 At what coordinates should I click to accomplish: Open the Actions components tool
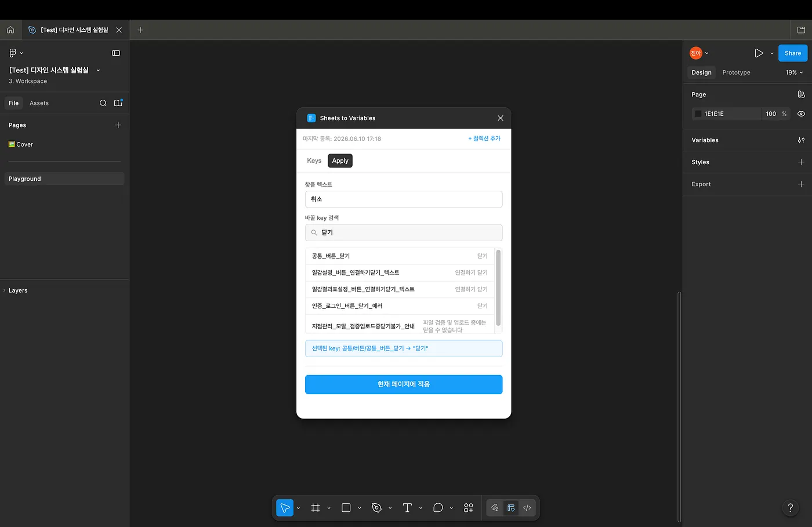coord(469,508)
